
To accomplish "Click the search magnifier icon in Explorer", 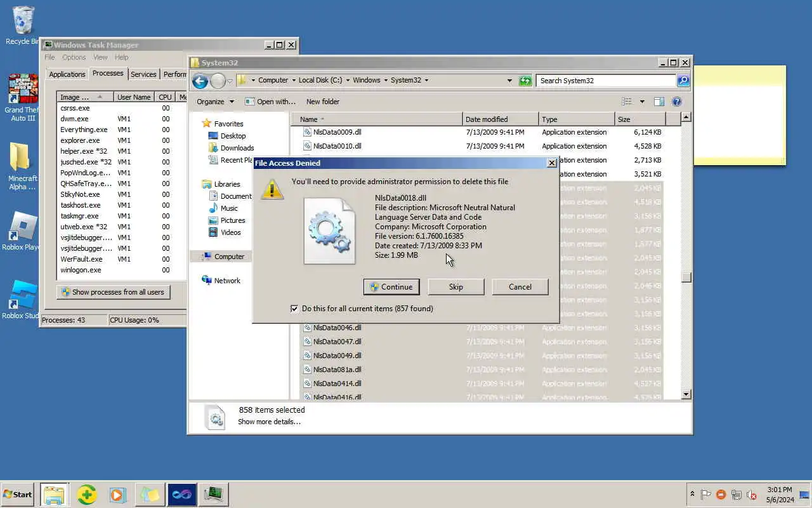I will (683, 81).
